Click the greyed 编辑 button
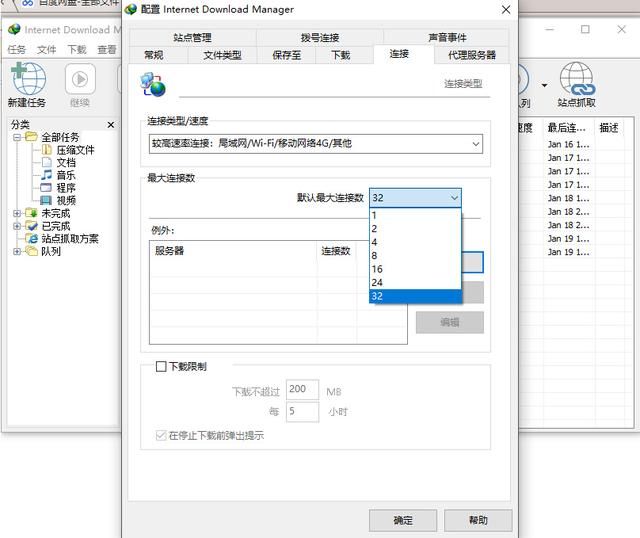Viewport: 640px width, 538px height. [x=450, y=322]
